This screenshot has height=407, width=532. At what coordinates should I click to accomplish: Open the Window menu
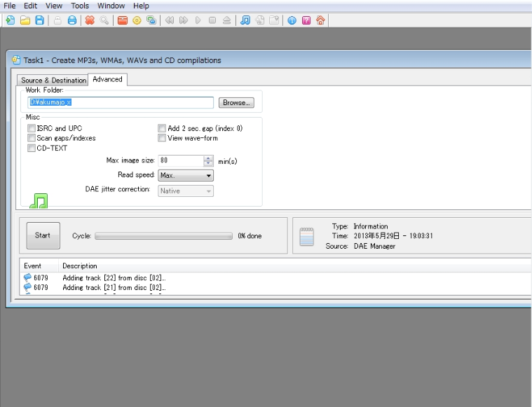(x=111, y=6)
